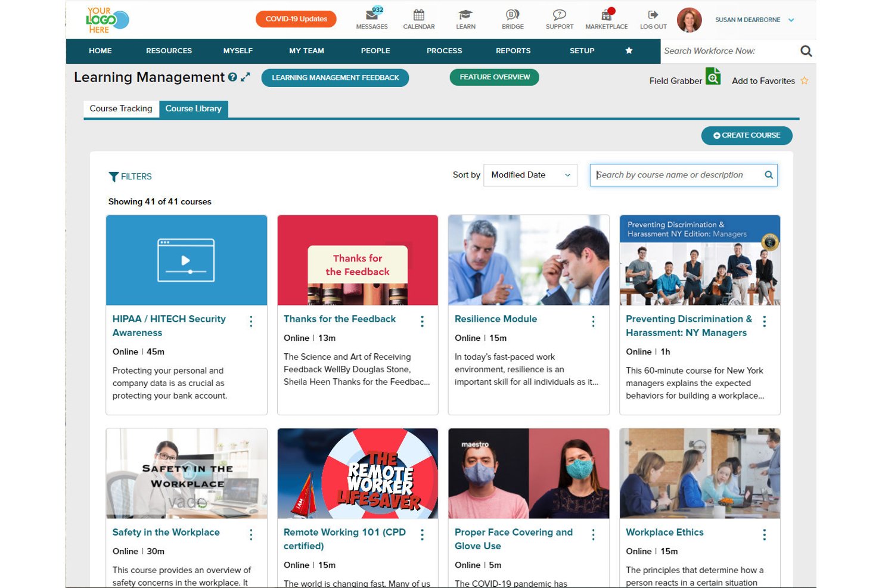Open the Setup menu
882x588 pixels.
point(582,51)
